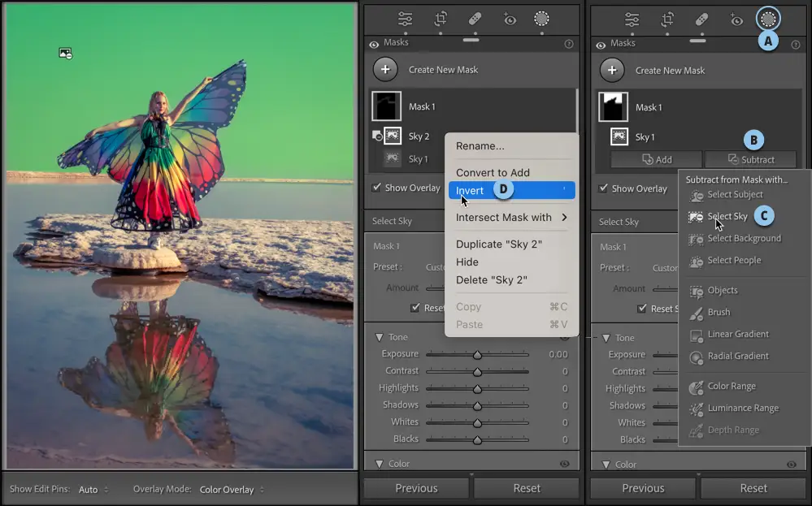Toggle Show Overlay checkbox in right panel
812x506 pixels.
pyautogui.click(x=603, y=188)
